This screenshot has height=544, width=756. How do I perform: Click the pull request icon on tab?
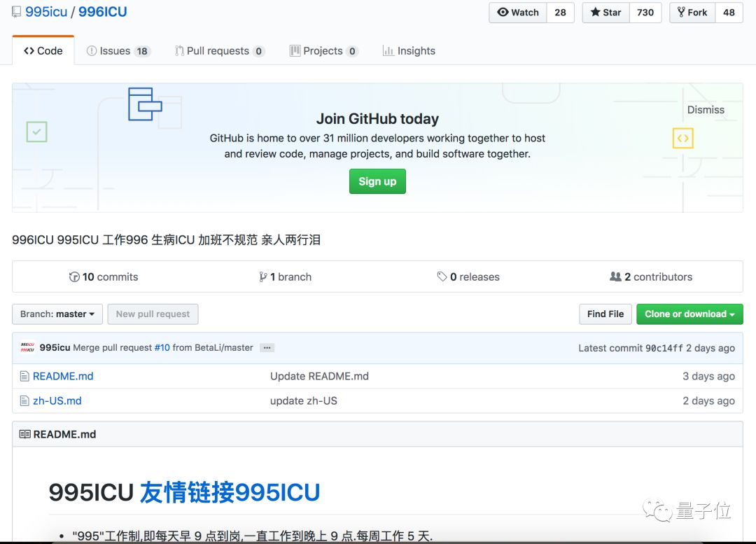tap(179, 50)
